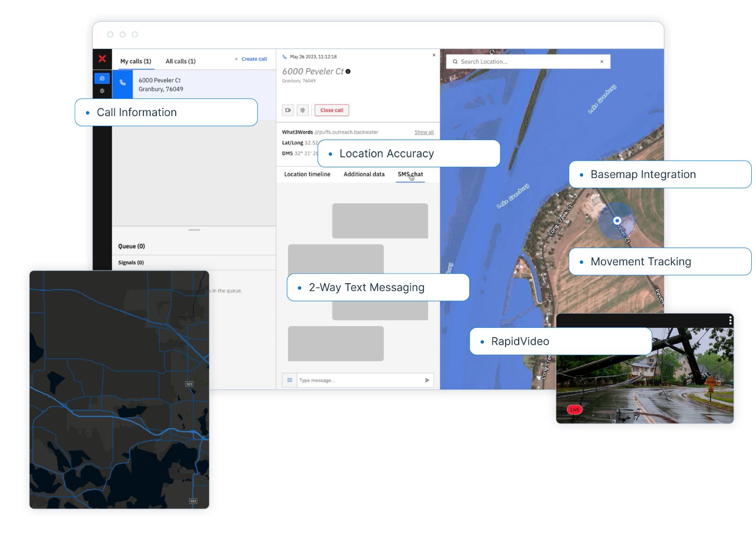Screen dimensions: 756x541
Task: Click the red X logo at top left
Action: point(103,59)
